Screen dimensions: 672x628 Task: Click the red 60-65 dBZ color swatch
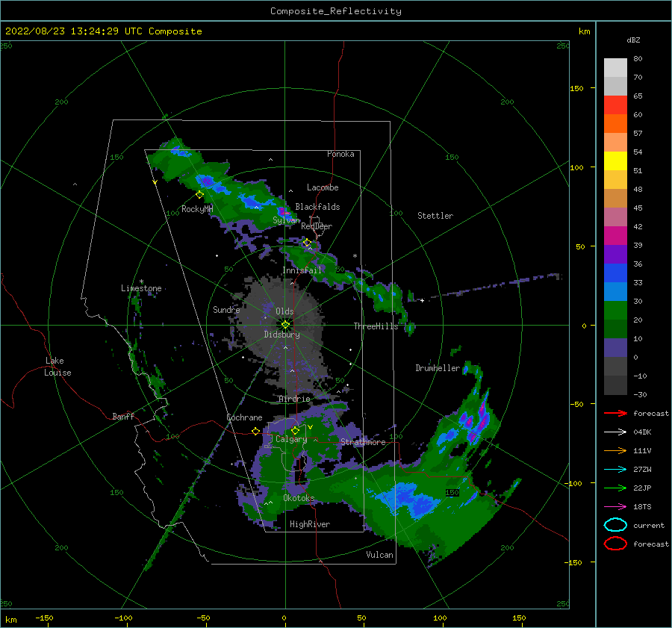[615, 105]
